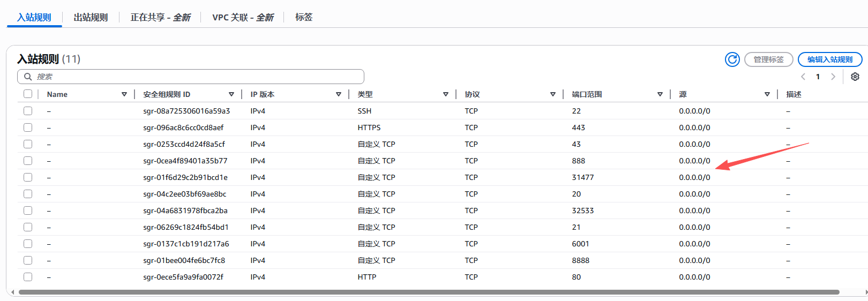Tick checkbox for HTTP port 80 rule

[x=28, y=277]
